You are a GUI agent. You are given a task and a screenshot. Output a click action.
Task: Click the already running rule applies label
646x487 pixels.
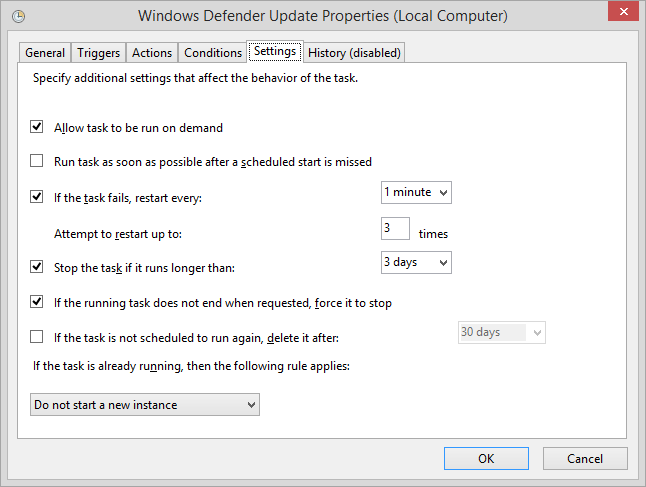point(191,366)
